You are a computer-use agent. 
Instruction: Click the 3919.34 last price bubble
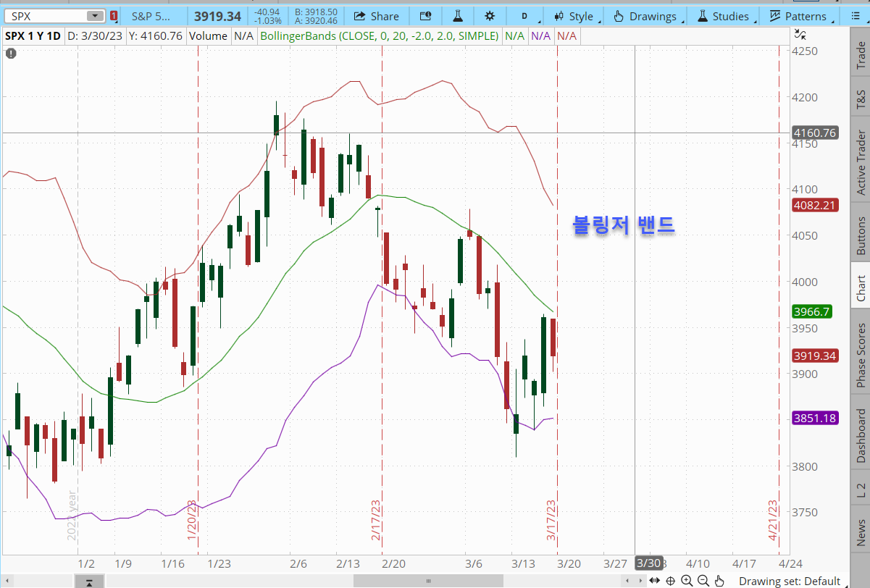(815, 356)
